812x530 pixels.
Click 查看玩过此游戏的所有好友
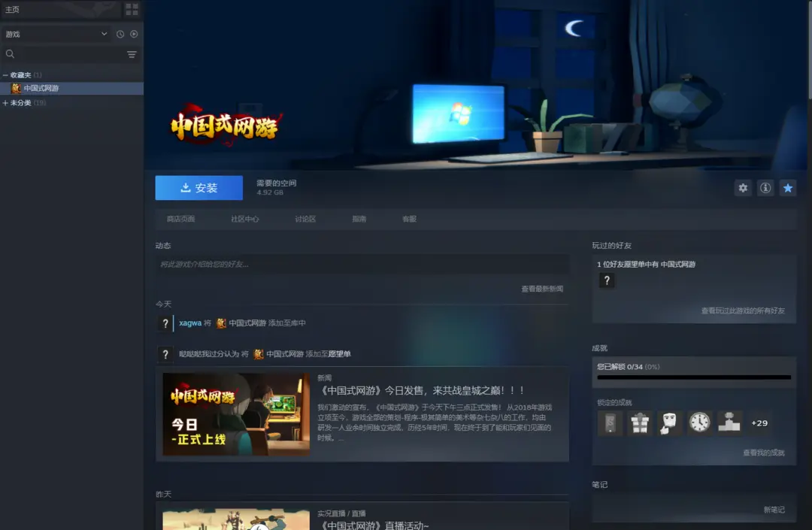tap(743, 311)
